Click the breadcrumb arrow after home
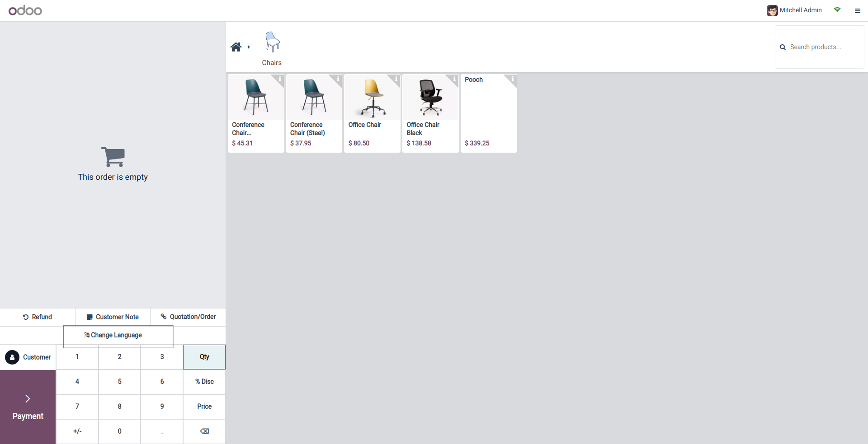This screenshot has height=444, width=868. (x=249, y=47)
